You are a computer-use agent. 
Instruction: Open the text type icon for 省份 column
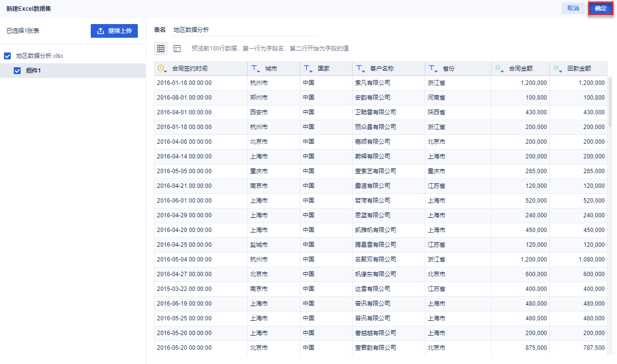click(x=434, y=69)
